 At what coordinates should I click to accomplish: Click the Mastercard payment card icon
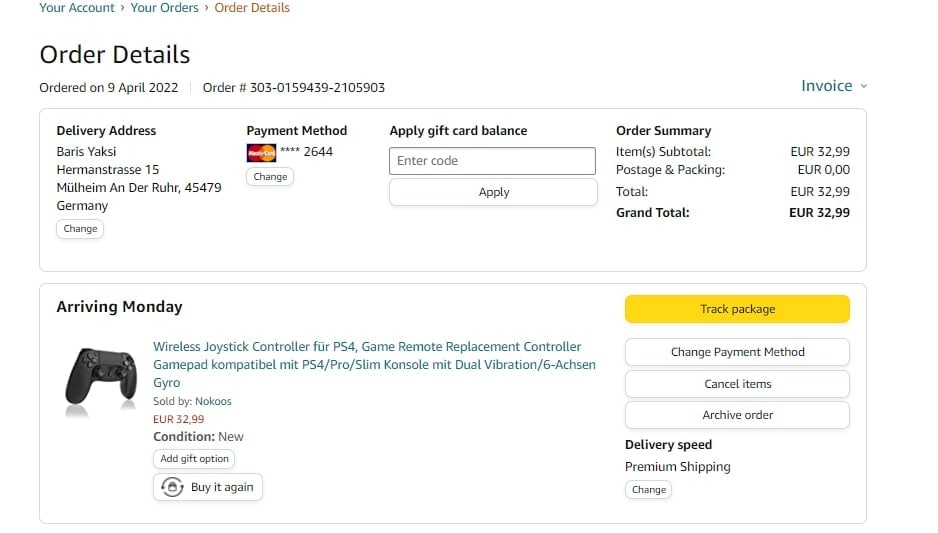261,153
